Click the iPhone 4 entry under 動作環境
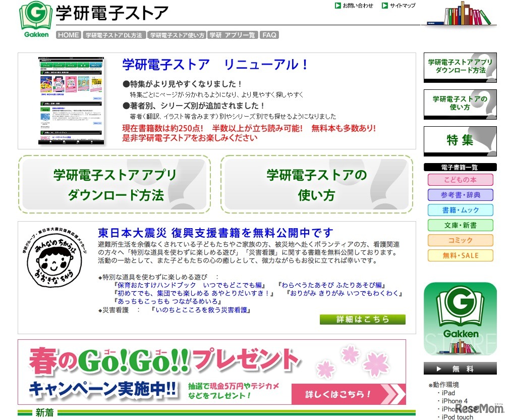This screenshot has width=511, height=420. (455, 401)
